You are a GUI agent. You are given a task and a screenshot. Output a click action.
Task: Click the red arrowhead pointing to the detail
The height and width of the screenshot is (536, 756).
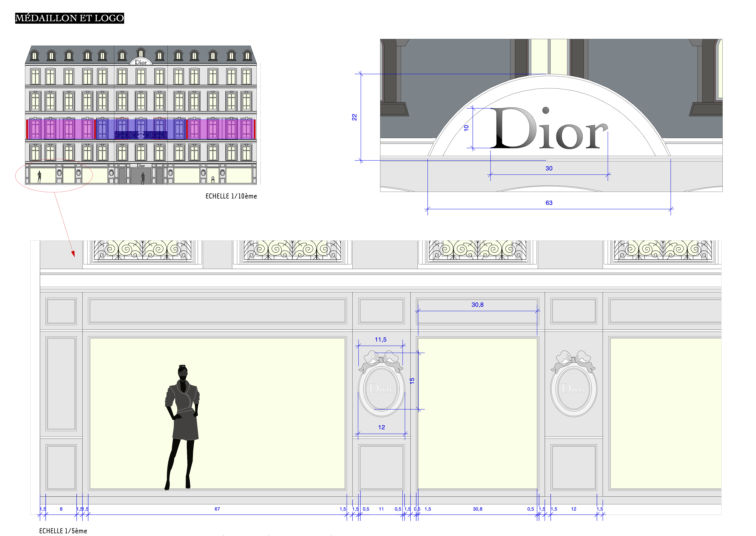[x=73, y=254]
